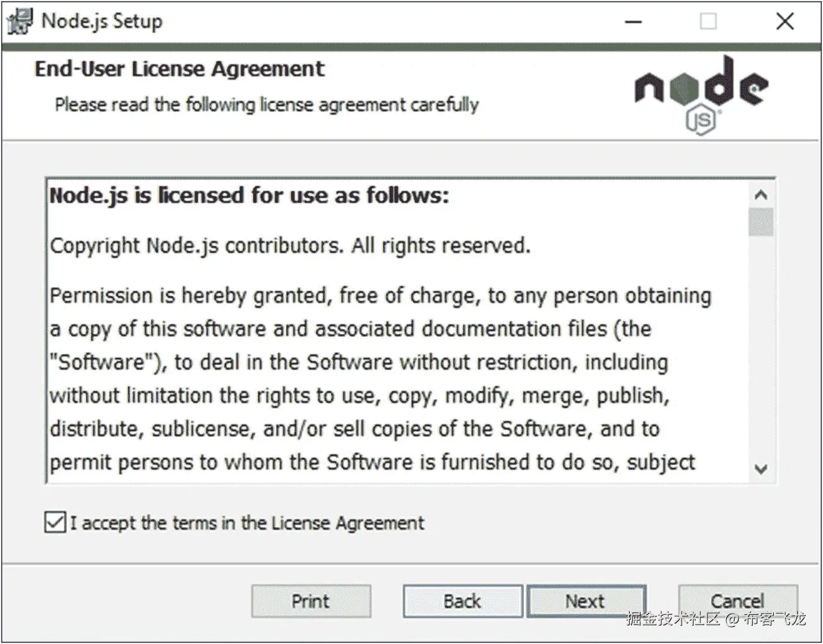
Task: Click empty scrollbar track below thumb
Action: click(x=760, y=347)
